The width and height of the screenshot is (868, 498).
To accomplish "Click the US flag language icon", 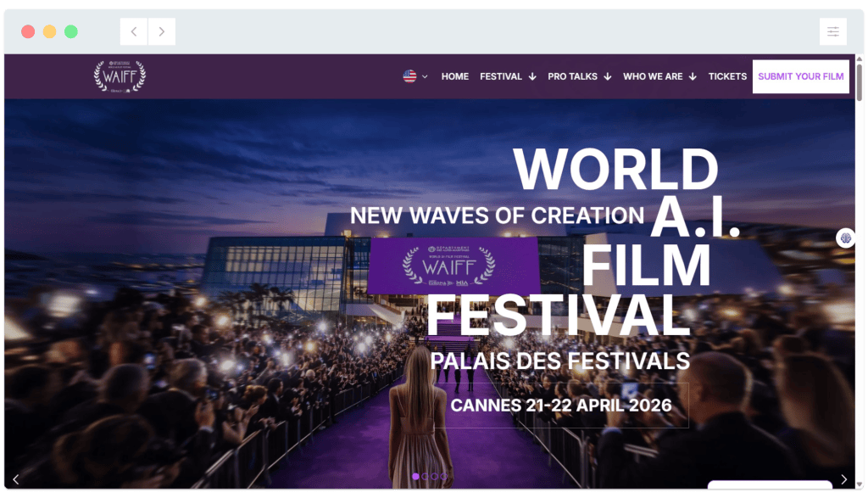I will pos(409,76).
